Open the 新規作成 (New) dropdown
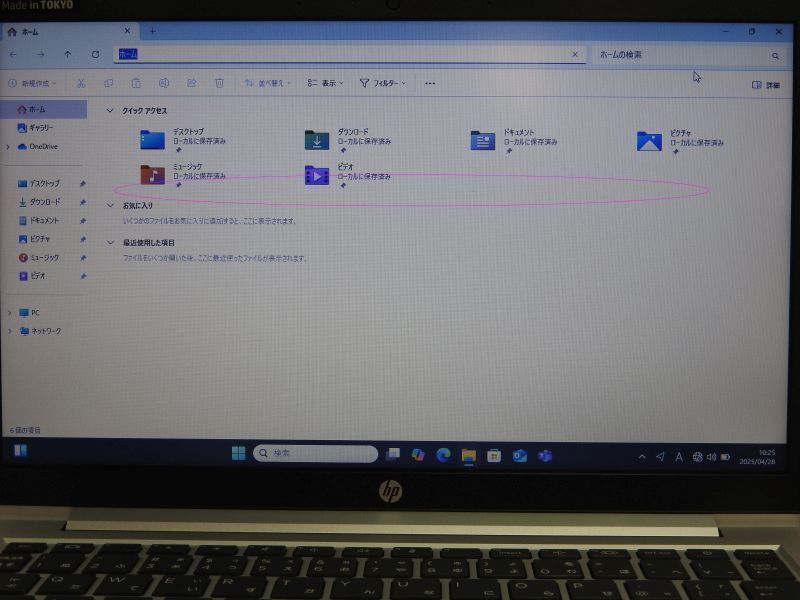 click(32, 83)
